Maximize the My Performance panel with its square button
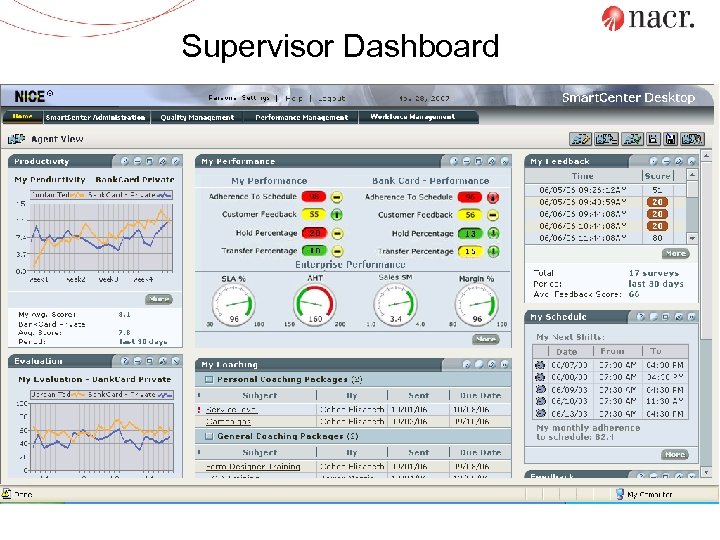720x540 pixels. tap(478, 161)
